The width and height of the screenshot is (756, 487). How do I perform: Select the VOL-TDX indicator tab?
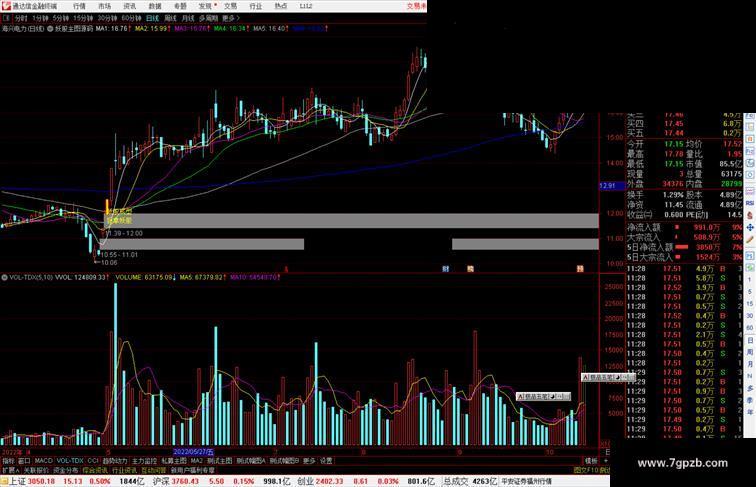(70, 461)
